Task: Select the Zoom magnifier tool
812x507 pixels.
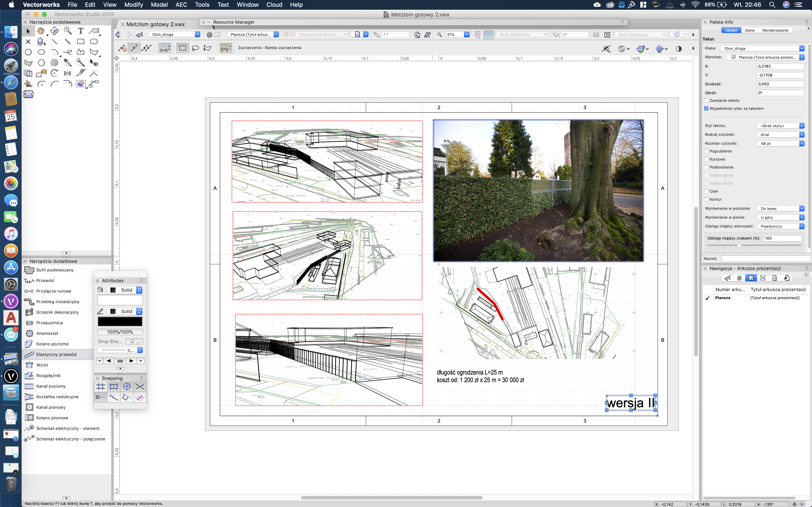Action: [x=68, y=31]
